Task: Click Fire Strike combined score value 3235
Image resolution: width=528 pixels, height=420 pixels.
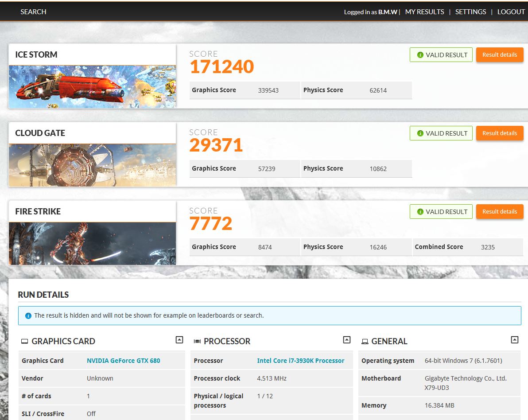Action: [x=488, y=247]
